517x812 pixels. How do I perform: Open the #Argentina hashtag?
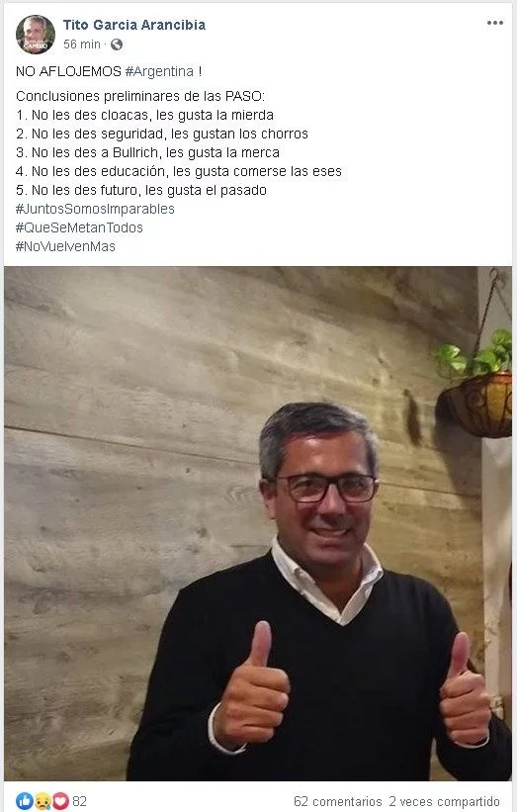click(x=159, y=71)
